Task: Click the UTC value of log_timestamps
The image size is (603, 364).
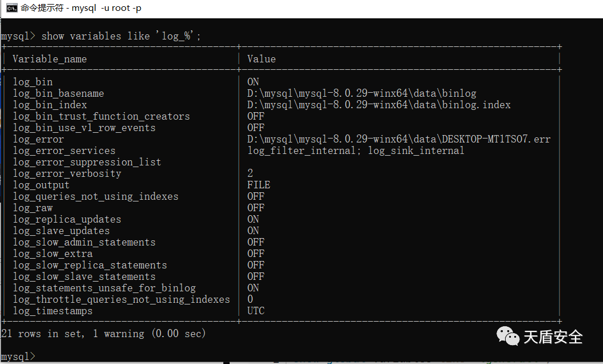Action: [x=255, y=311]
